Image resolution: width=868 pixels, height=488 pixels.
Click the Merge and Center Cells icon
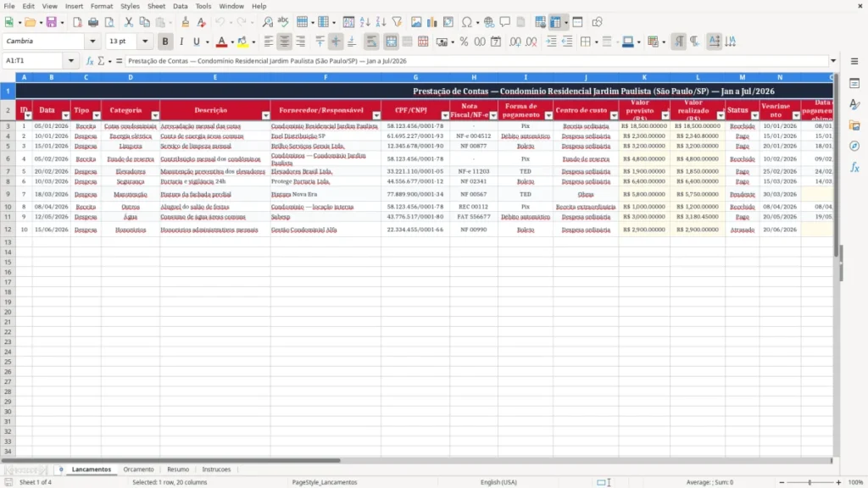point(391,42)
